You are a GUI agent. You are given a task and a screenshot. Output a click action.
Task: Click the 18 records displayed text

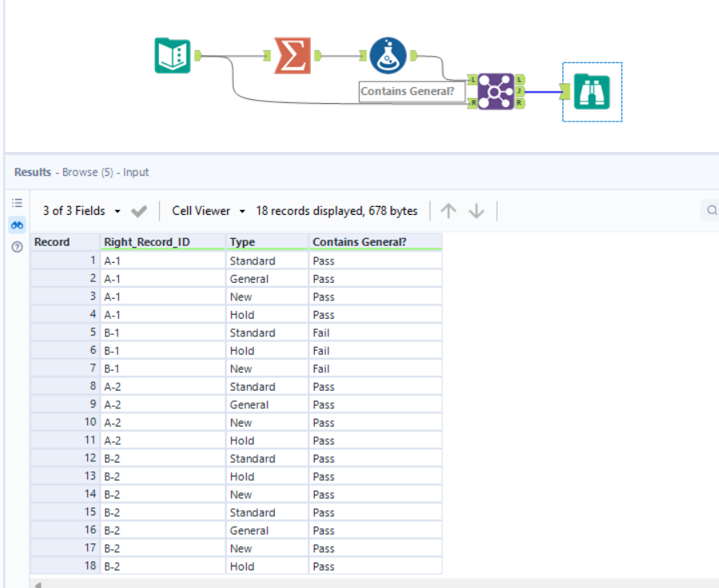[x=338, y=210]
